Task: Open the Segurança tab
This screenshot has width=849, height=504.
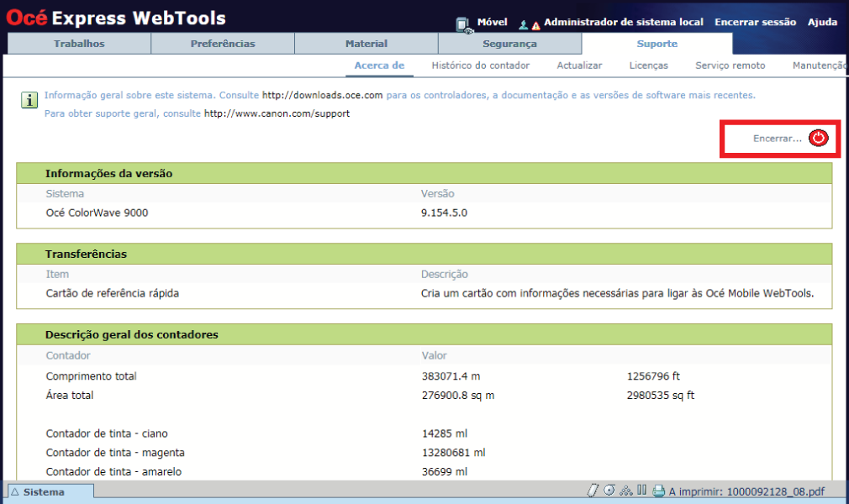Action: click(x=510, y=44)
